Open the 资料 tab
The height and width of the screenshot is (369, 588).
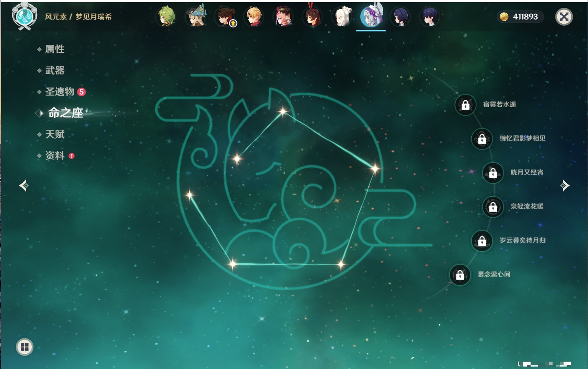click(55, 155)
